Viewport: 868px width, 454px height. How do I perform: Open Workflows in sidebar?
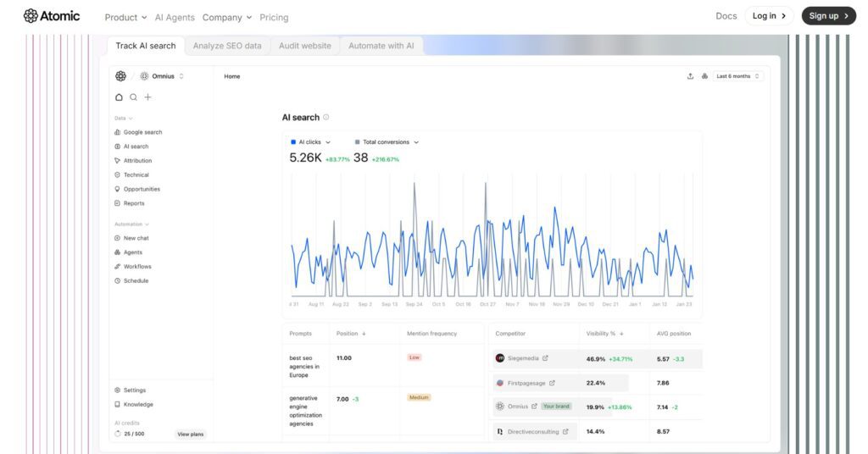(133, 267)
